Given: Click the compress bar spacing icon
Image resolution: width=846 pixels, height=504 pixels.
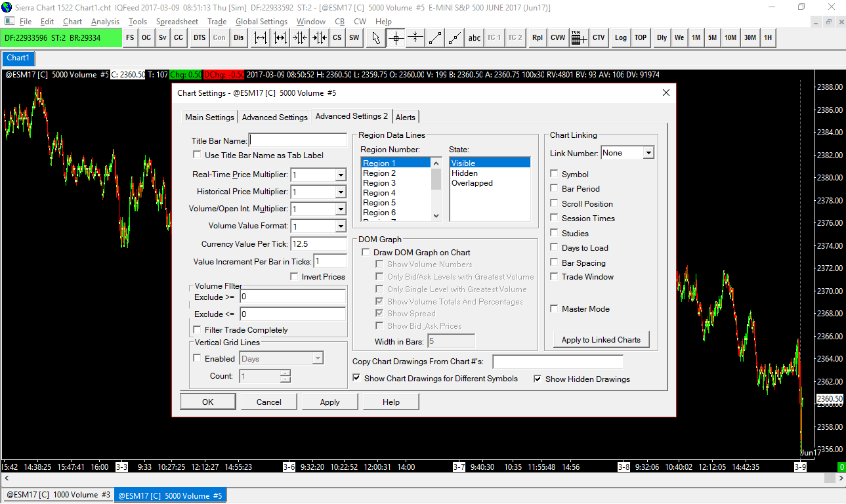Looking at the screenshot, I should (x=300, y=38).
